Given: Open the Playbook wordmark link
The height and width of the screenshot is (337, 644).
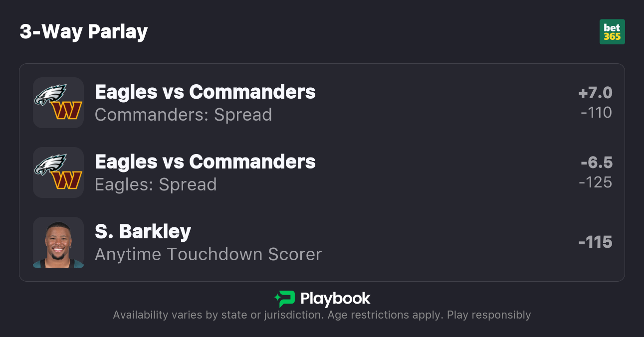Looking at the screenshot, I should pyautogui.click(x=335, y=299).
